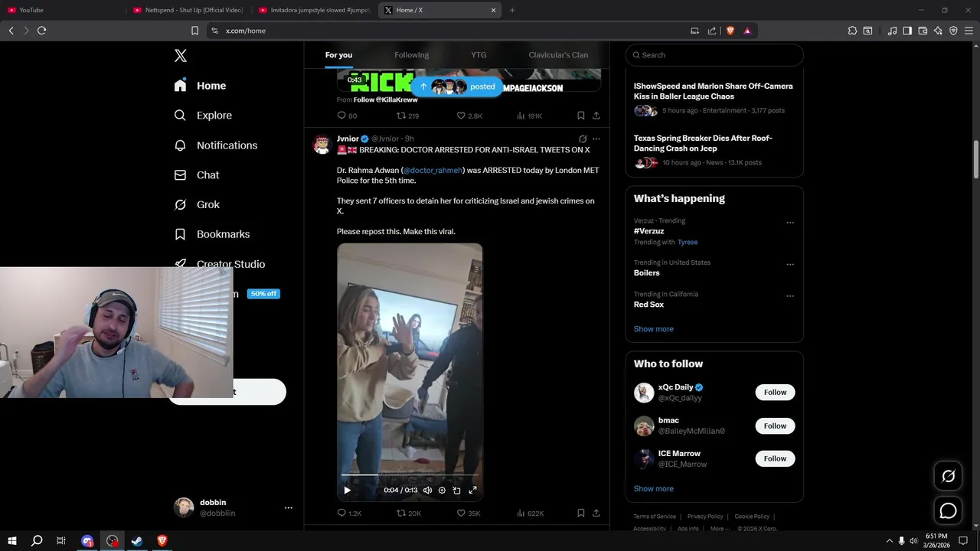Expand the video to fullscreen

click(x=472, y=491)
